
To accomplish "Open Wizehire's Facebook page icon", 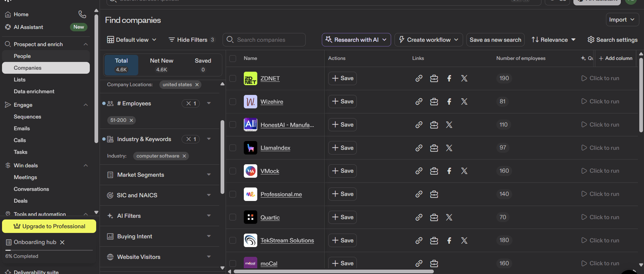I will (x=449, y=102).
